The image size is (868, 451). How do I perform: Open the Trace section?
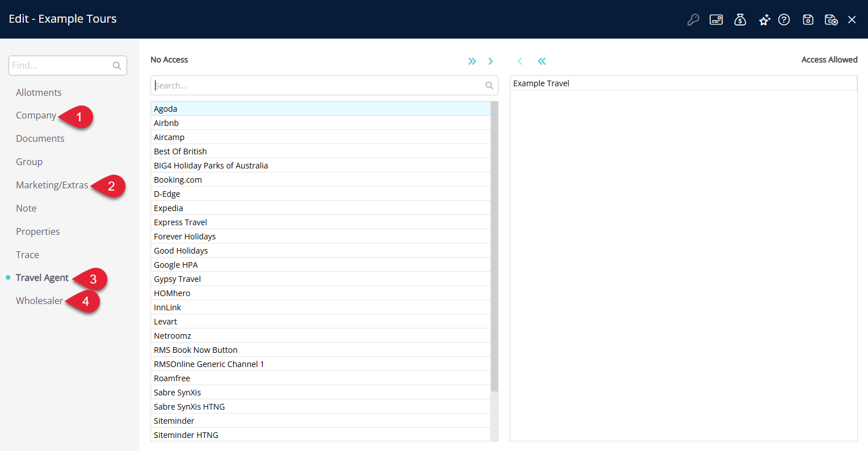(27, 255)
